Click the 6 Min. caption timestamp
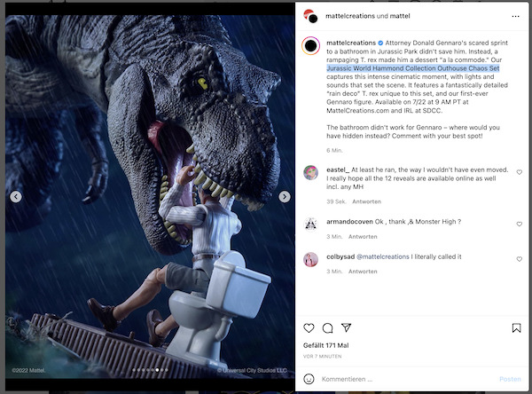The height and width of the screenshot is (394, 532). (334, 151)
